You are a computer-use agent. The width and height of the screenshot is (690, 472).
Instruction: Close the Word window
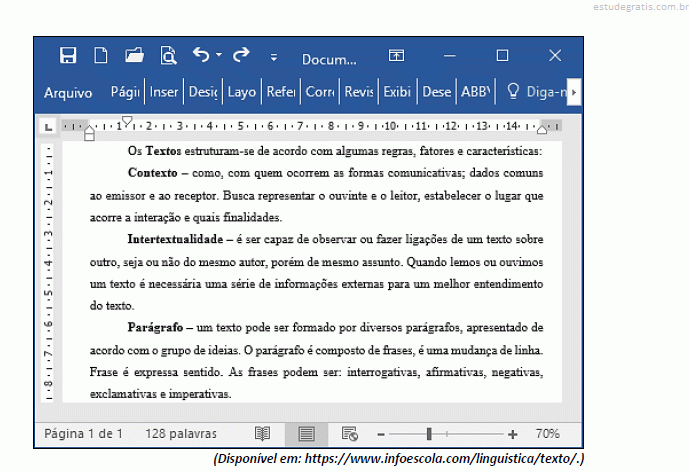pyautogui.click(x=555, y=55)
